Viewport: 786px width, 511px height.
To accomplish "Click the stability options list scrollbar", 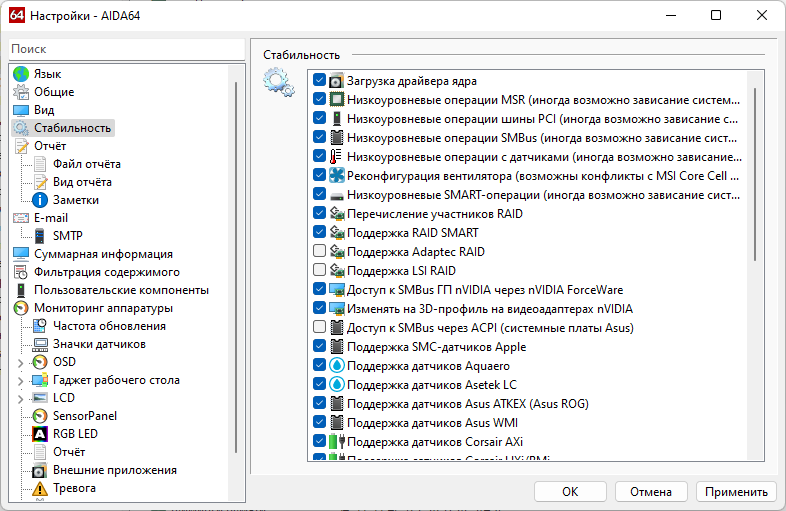I will 754,174.
